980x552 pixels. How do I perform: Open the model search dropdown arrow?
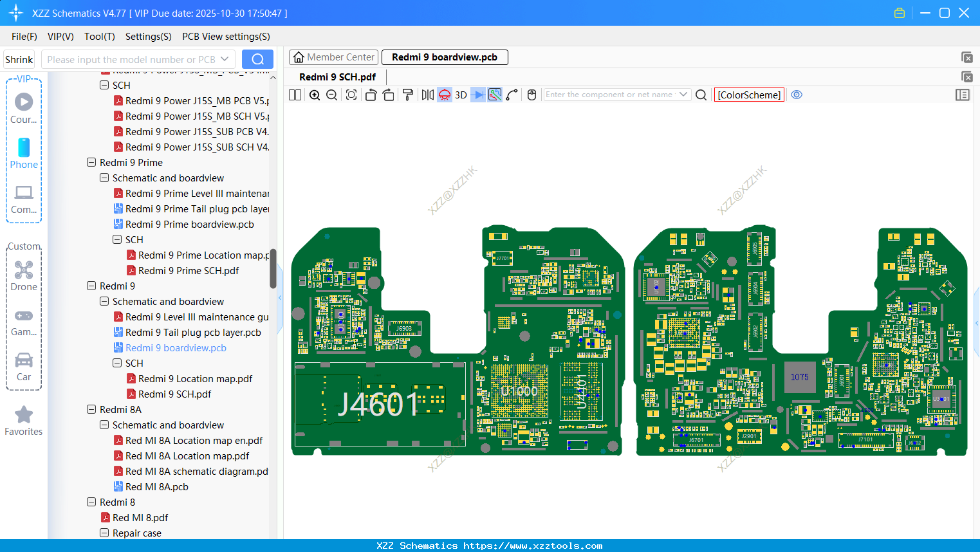tap(225, 59)
